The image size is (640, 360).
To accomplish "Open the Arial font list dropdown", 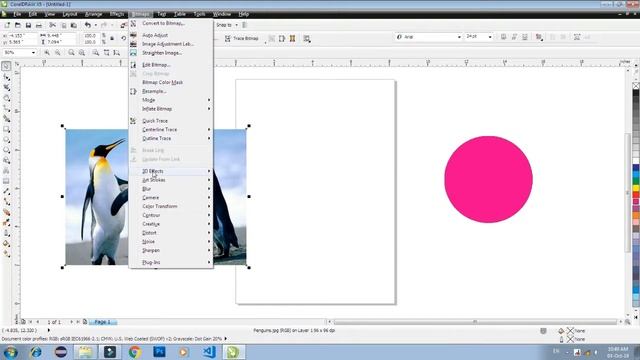I will (x=459, y=37).
